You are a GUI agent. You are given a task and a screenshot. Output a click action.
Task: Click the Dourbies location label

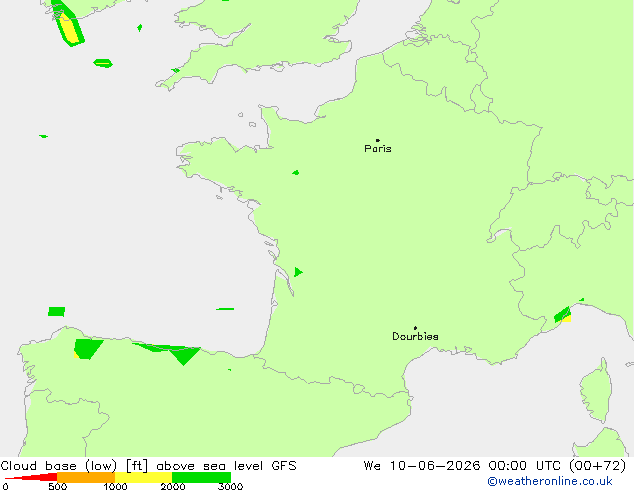pyautogui.click(x=415, y=336)
